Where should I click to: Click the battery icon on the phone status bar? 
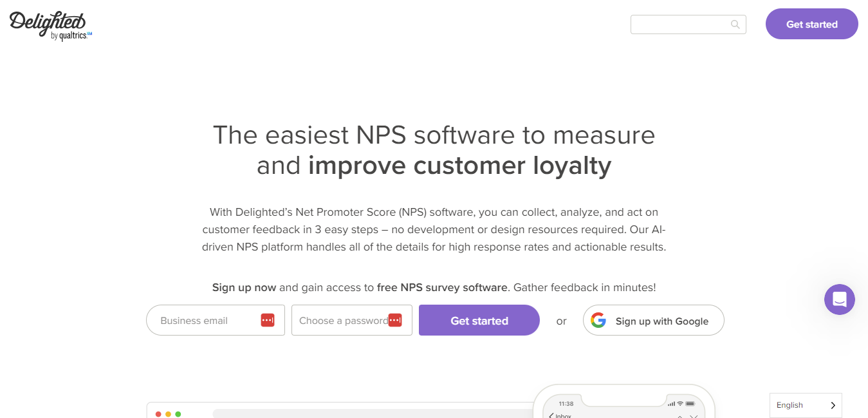(x=690, y=403)
